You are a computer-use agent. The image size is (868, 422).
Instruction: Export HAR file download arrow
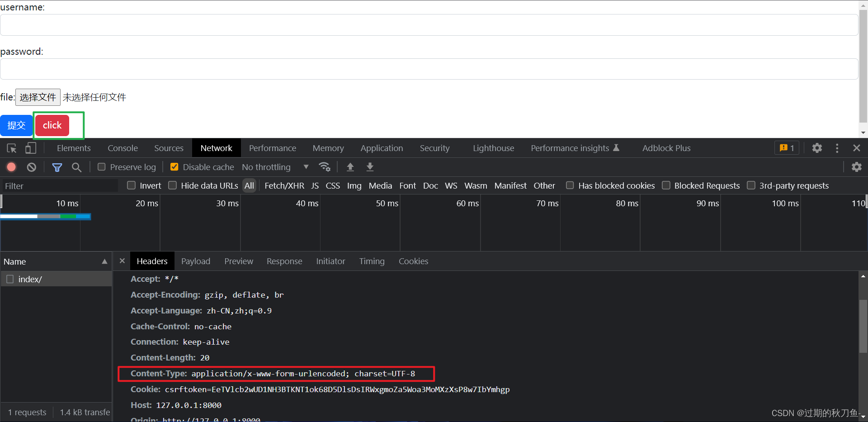(x=370, y=167)
